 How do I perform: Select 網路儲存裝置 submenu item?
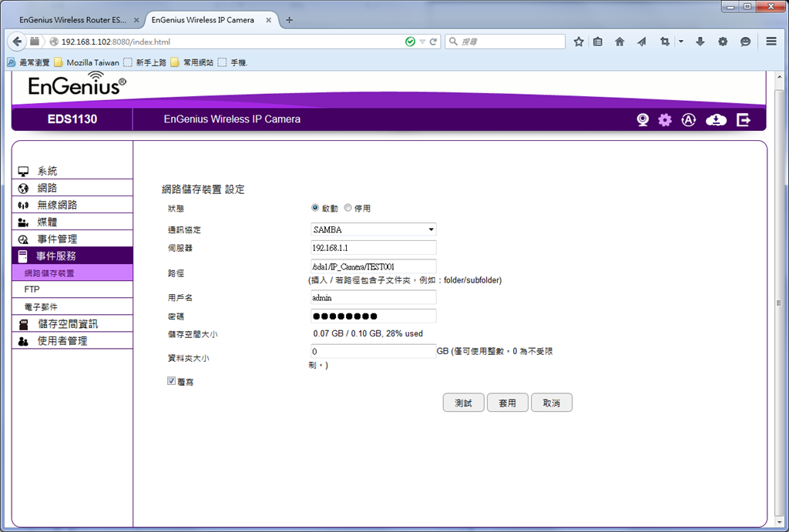72,273
